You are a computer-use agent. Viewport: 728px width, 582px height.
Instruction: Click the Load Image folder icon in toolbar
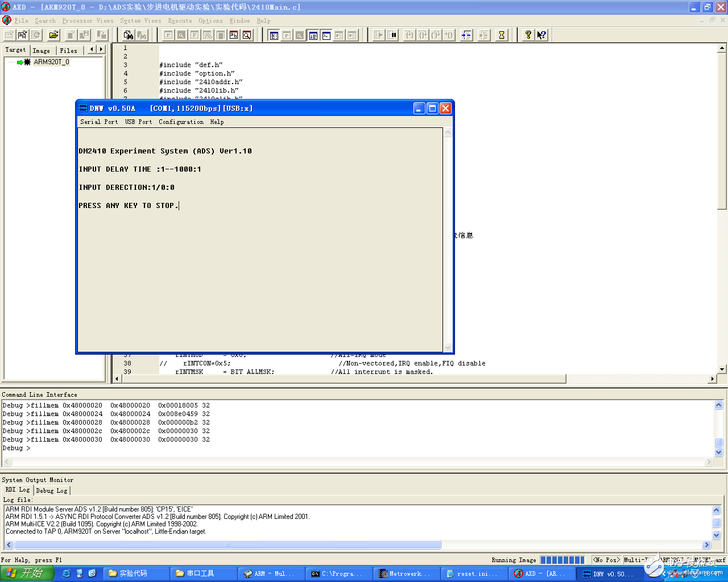(53, 35)
